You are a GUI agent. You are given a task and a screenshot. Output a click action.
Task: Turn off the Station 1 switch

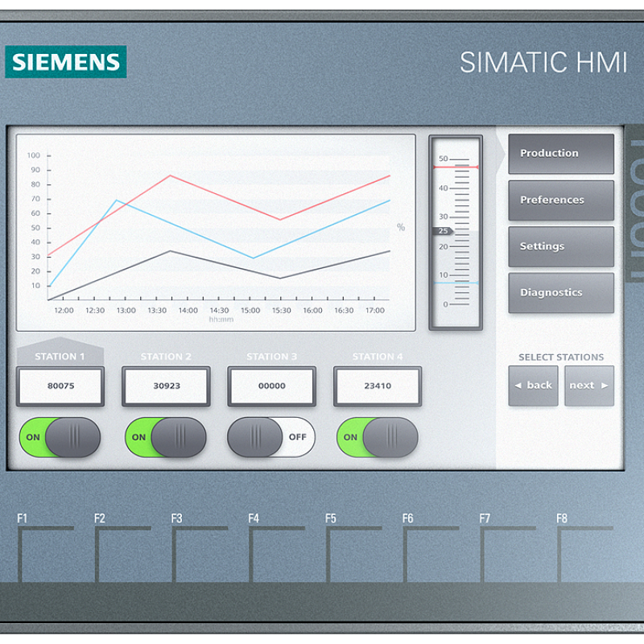coord(60,437)
